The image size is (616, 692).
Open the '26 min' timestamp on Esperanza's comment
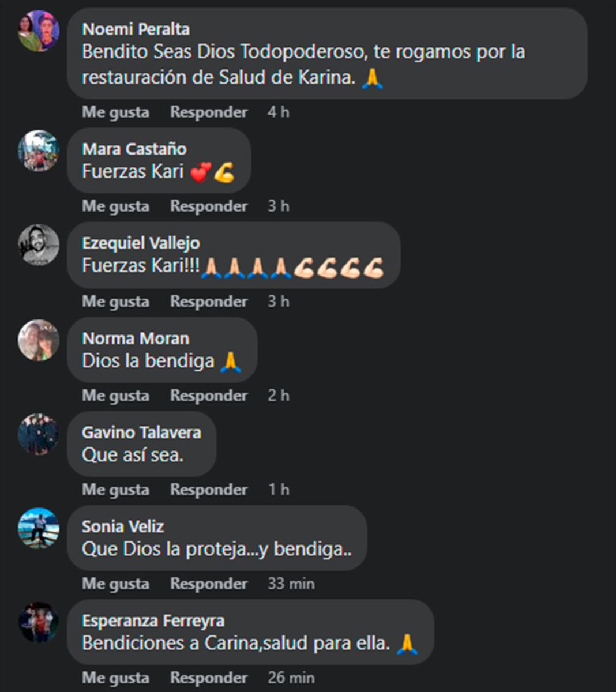[x=291, y=678]
